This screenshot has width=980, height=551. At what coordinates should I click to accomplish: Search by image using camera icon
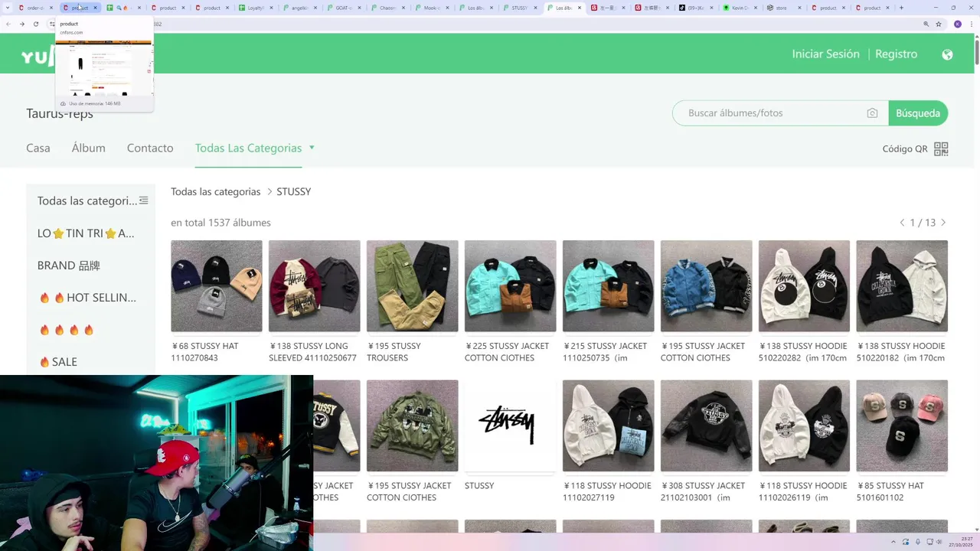point(872,113)
